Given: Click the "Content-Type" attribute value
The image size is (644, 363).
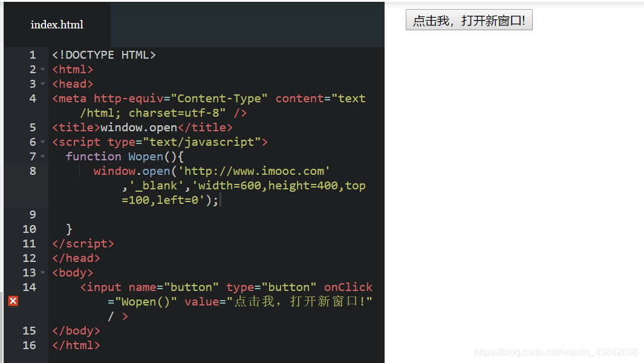Looking at the screenshot, I should pyautogui.click(x=220, y=99).
